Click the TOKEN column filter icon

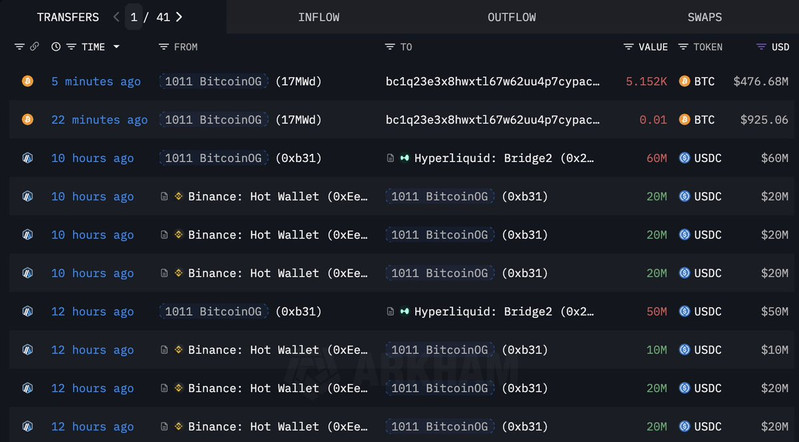click(683, 47)
